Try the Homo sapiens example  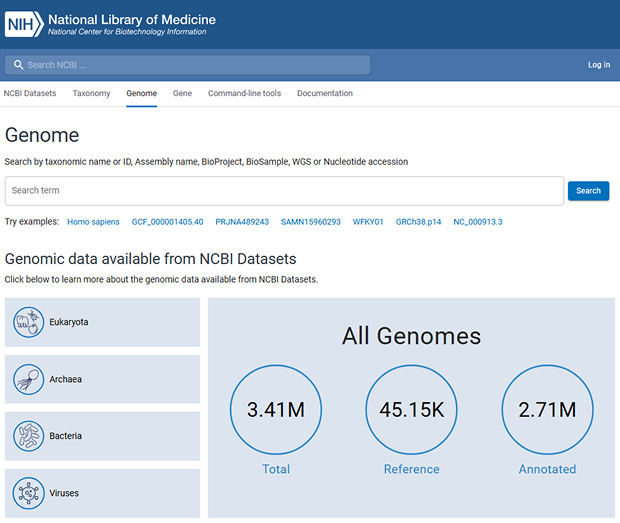coord(93,222)
